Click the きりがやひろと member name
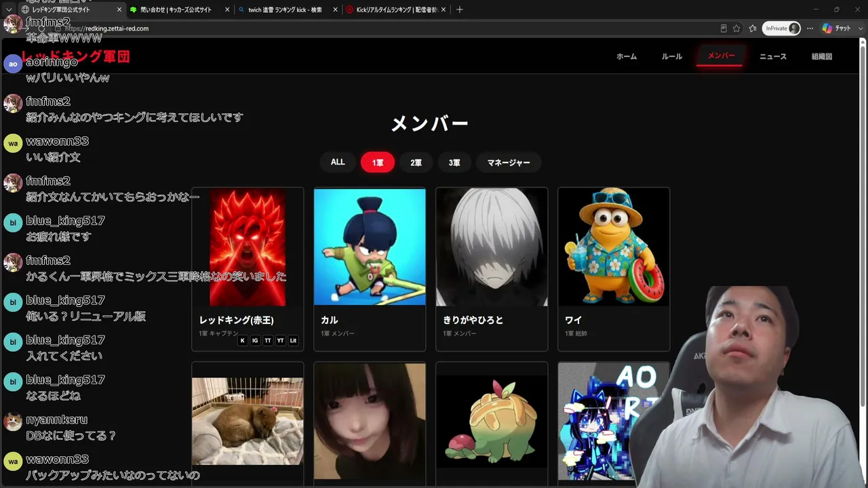 point(473,320)
